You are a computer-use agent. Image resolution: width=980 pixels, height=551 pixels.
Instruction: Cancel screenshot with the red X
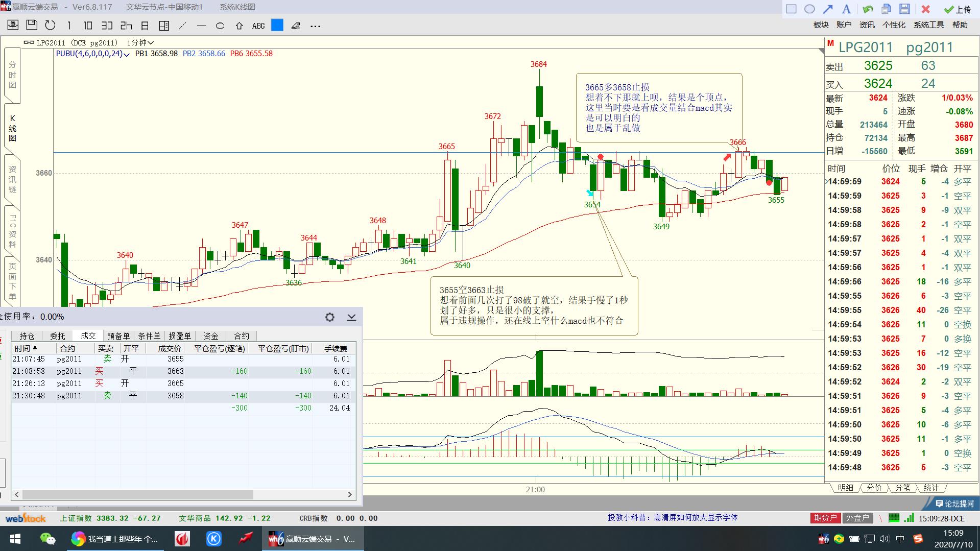pyautogui.click(x=925, y=9)
